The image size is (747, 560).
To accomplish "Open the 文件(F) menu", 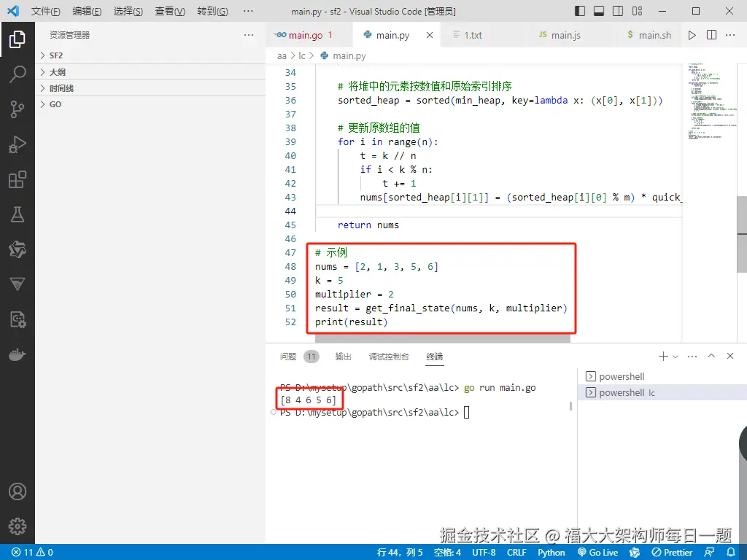I will point(46,11).
